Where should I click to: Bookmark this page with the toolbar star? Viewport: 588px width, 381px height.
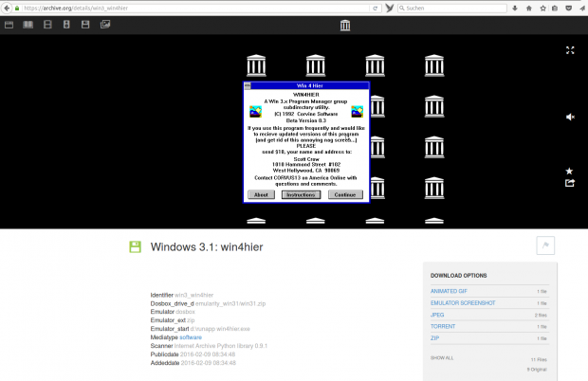coord(542,8)
